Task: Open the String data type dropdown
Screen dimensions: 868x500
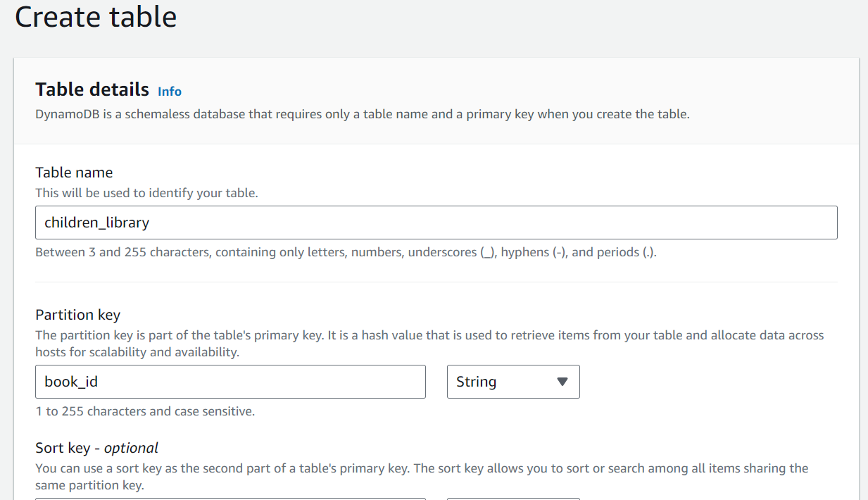Action: click(512, 382)
